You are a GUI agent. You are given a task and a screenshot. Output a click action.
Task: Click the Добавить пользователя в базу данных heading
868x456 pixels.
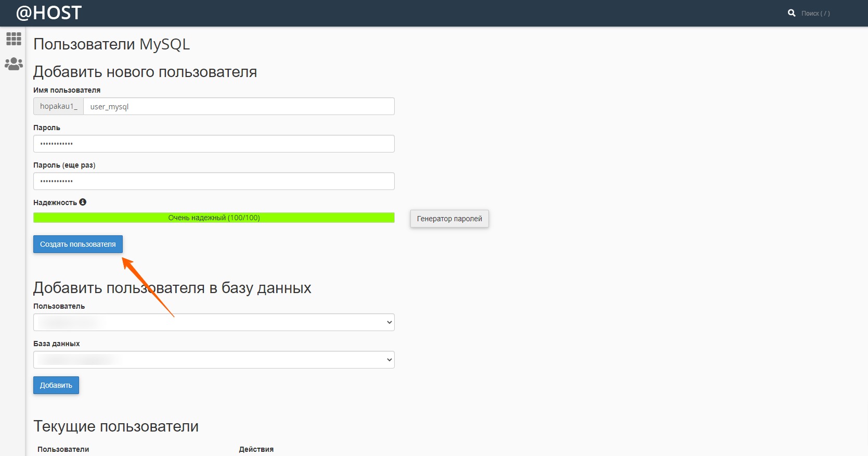click(x=172, y=288)
